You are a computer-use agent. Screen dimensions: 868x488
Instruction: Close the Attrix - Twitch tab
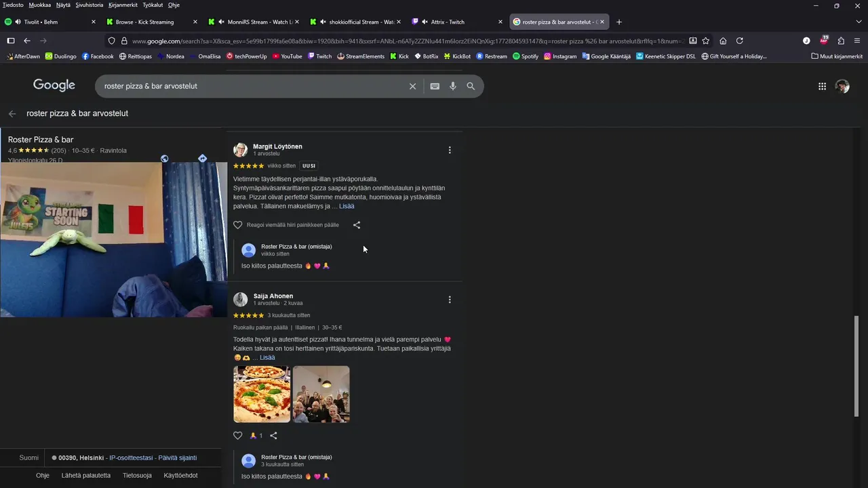click(x=500, y=22)
